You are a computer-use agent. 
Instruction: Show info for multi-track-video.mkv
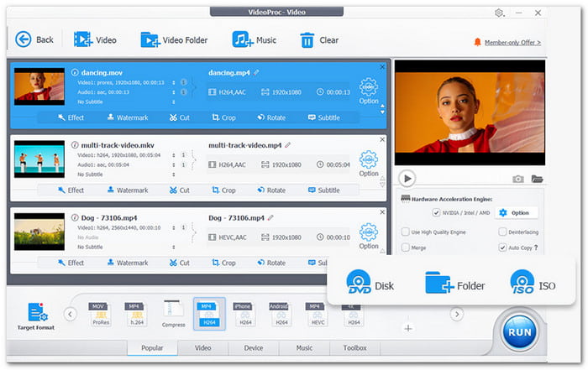75,145
